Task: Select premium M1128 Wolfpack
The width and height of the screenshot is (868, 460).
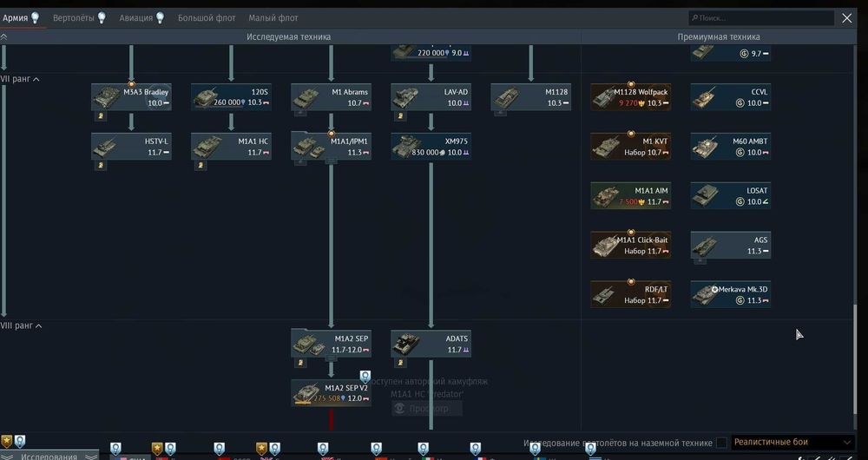Action: pos(631,97)
